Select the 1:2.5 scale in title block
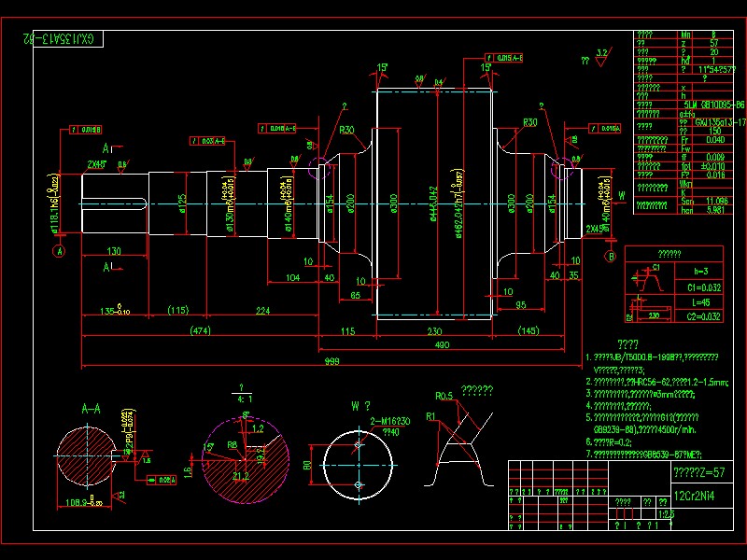The width and height of the screenshot is (747, 560). [666, 514]
